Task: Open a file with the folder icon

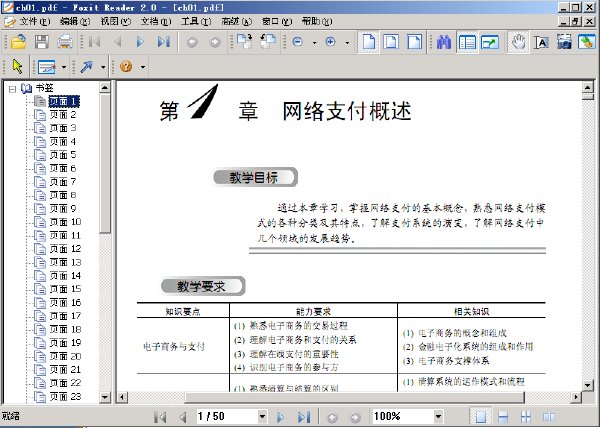Action: 18,42
